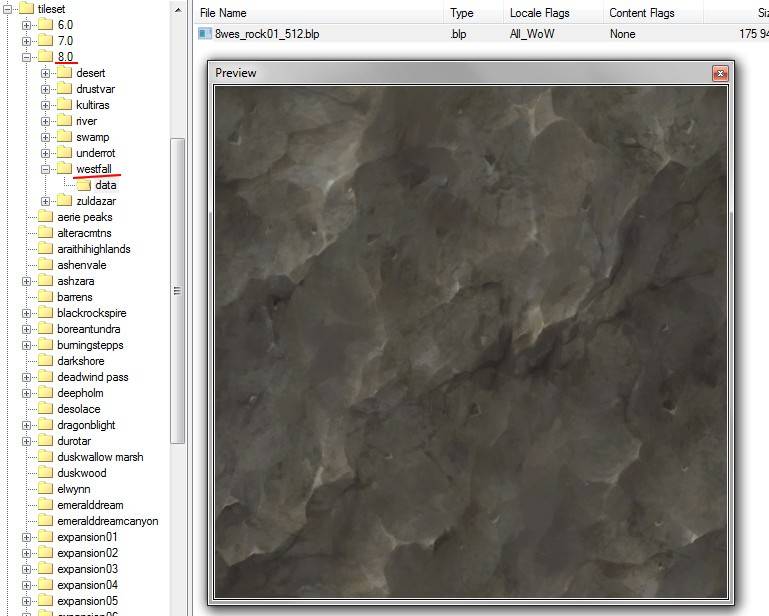Click the desert folder icon
Viewport: 769px width, 616px height.
click(x=64, y=73)
